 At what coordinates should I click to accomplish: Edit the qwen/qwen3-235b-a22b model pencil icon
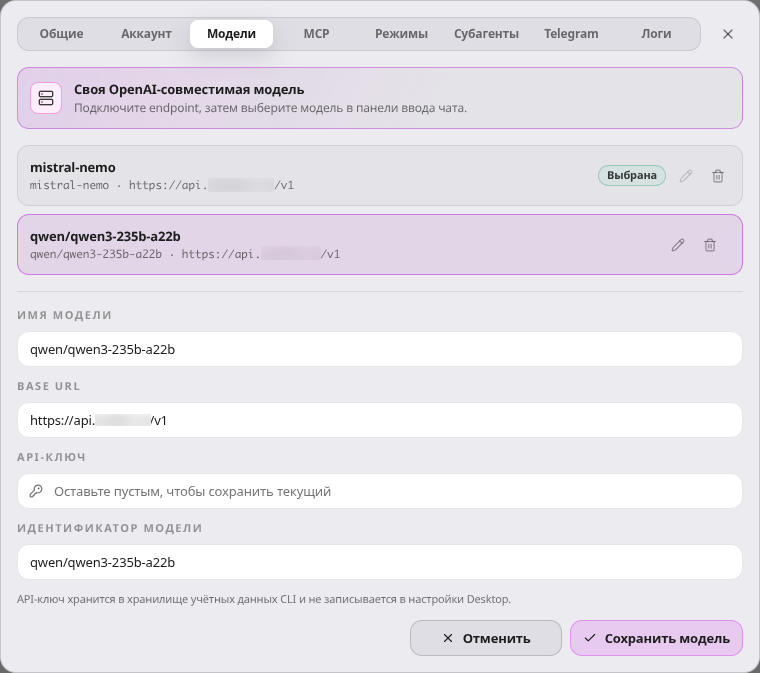[678, 245]
